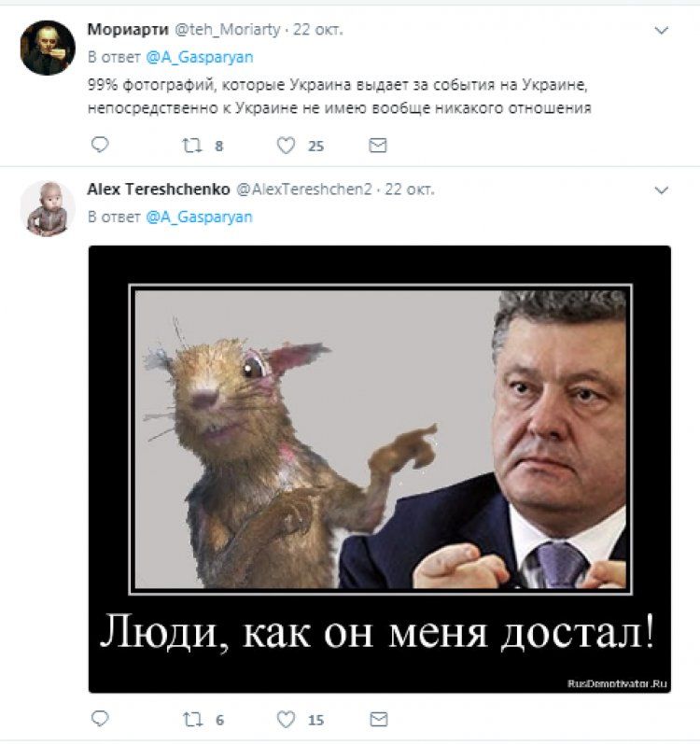Retweet Alex Tereshchenko's tweet with 6 retweets
The height and width of the screenshot is (744, 700).
[x=192, y=720]
